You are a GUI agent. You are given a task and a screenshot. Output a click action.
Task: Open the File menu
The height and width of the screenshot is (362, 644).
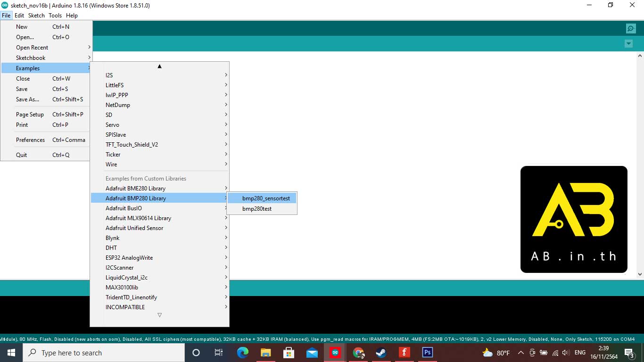(6, 16)
